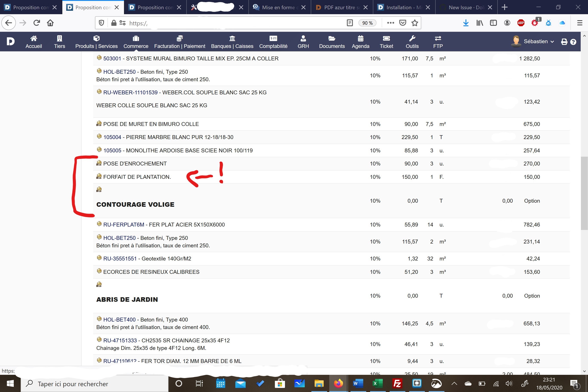Screen dimensions: 588x392
Task: Open Banques | Caisses module
Action: (x=232, y=42)
